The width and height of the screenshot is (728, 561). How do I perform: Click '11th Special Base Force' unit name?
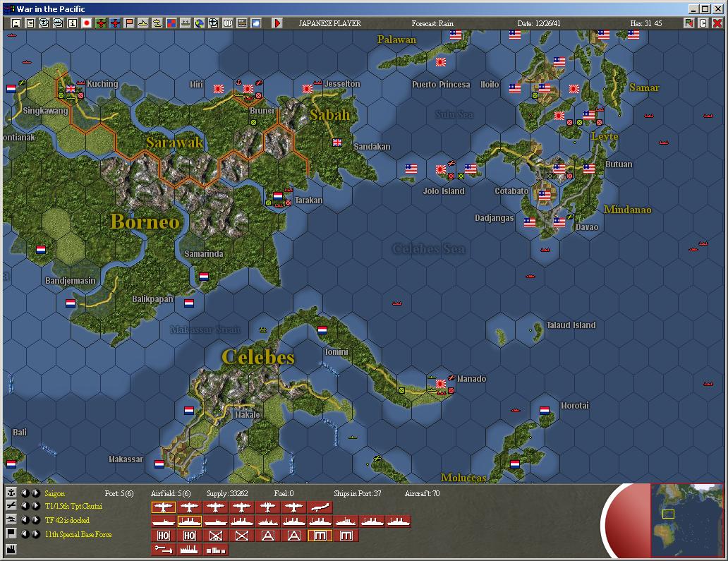tap(78, 534)
